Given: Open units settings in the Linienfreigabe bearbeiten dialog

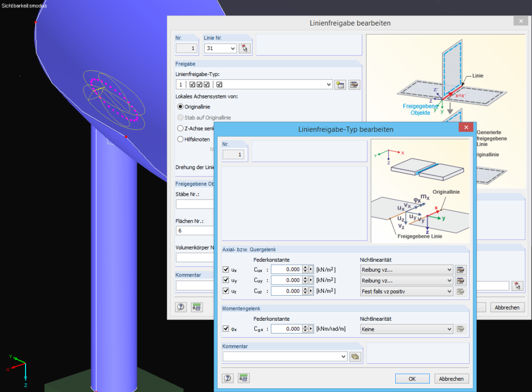Looking at the screenshot, I should (x=197, y=307).
